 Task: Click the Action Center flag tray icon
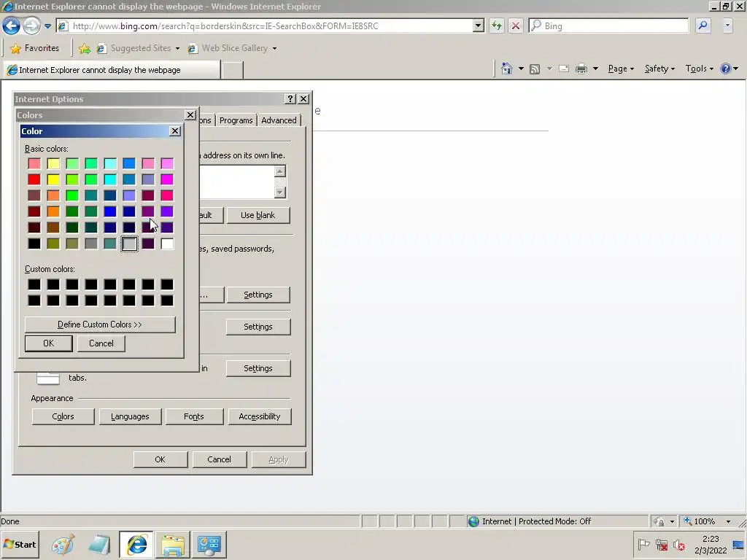coord(643,545)
